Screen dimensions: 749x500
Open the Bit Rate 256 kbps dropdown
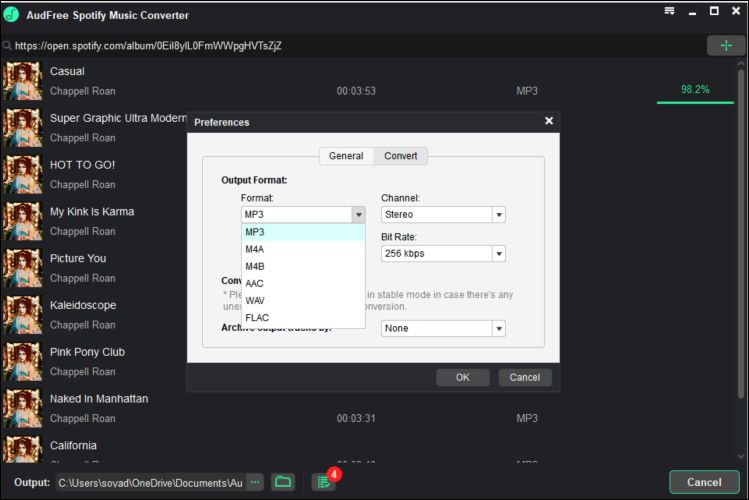(443, 254)
